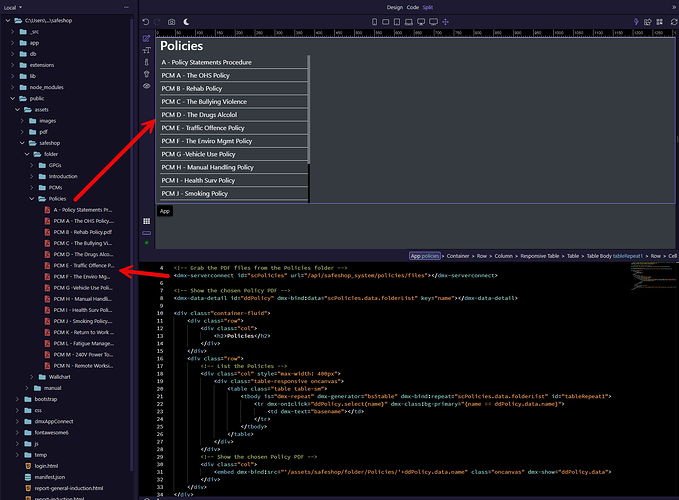Image resolution: width=679 pixels, height=500 pixels.
Task: Click the purple rectangle icon below grid
Action: pyautogui.click(x=146, y=233)
